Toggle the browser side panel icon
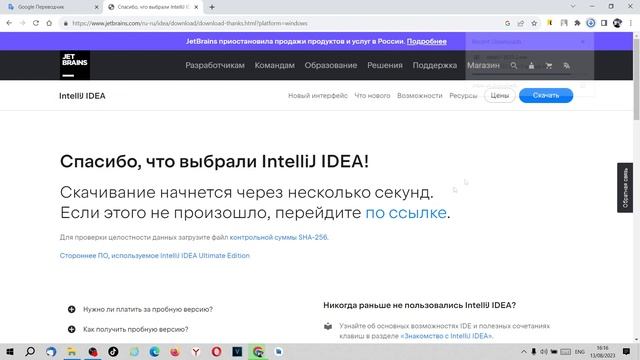640x360 pixels. pos(604,23)
